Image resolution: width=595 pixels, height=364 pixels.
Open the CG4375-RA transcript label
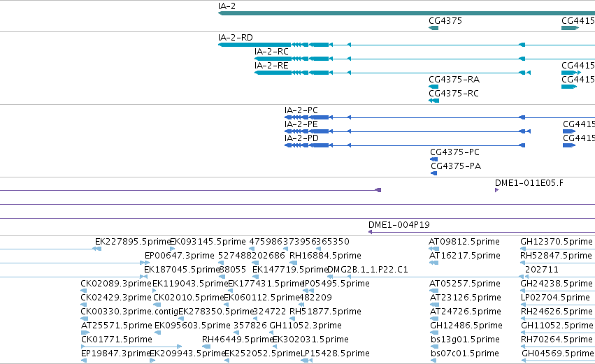pos(454,80)
